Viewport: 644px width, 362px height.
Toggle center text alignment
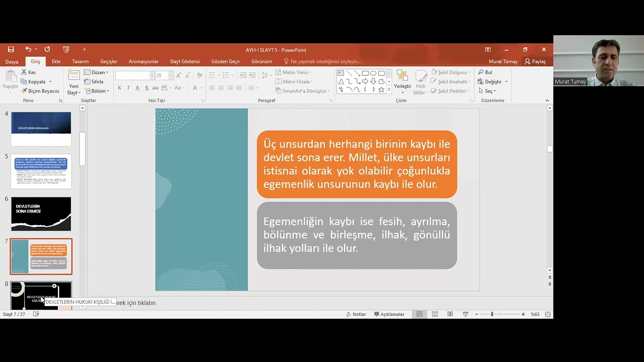(x=221, y=88)
